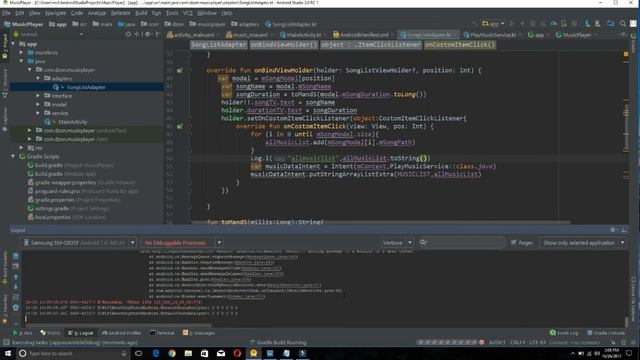Open the Messages tool window

(x=199, y=333)
